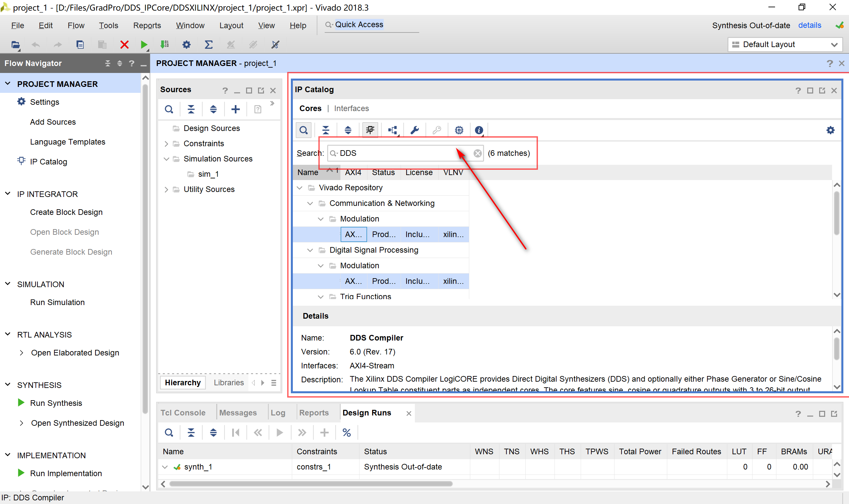Image resolution: width=849 pixels, height=504 pixels.
Task: Collapse the Digital Signal Processing category
Action: point(310,250)
